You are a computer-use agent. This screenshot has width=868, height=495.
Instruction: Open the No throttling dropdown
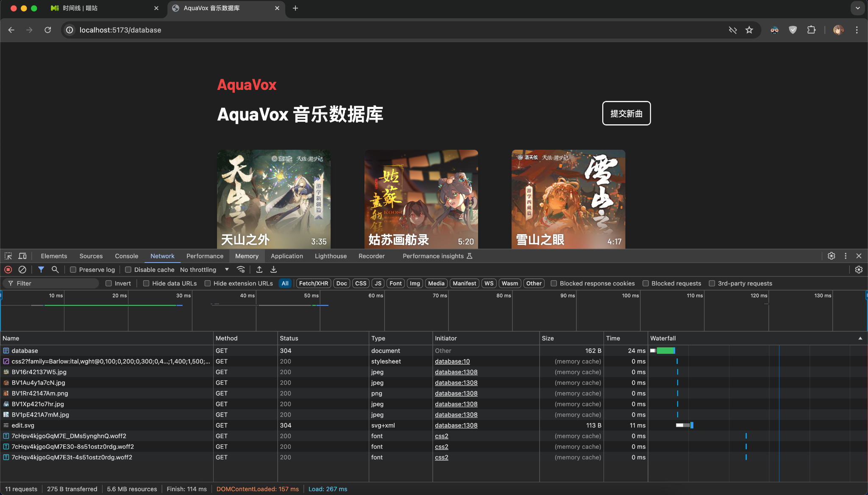point(203,269)
